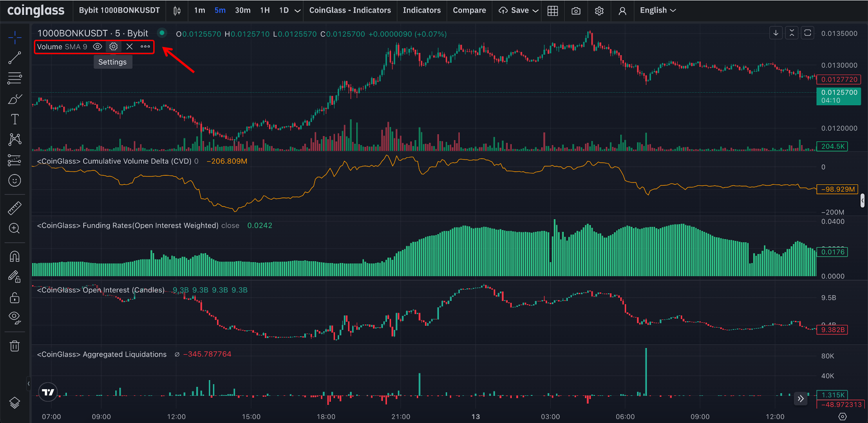868x423 pixels.
Task: Click the 1000BONKUSDT · 5 · Bybit title
Action: [x=93, y=33]
